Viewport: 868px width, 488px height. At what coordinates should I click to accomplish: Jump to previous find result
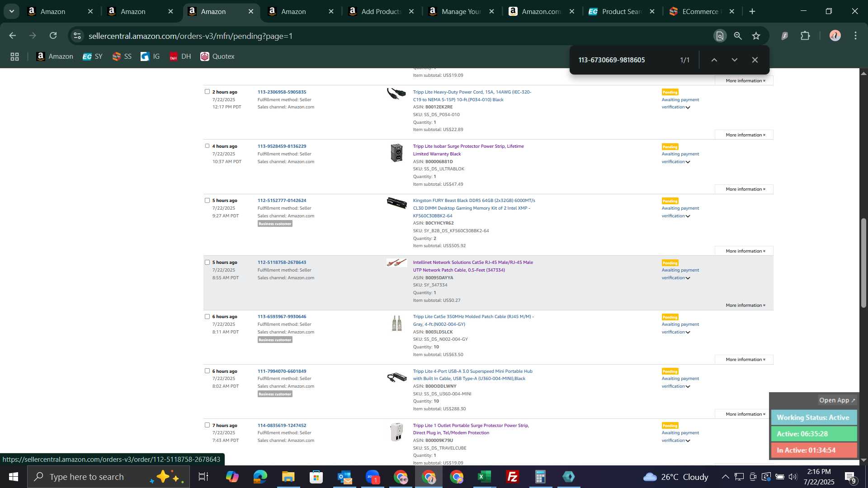(x=714, y=60)
